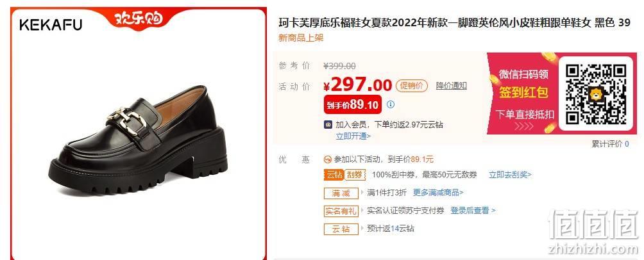644x260 pixels.
Task: Click 立即开通 membership link
Action: pos(353,136)
